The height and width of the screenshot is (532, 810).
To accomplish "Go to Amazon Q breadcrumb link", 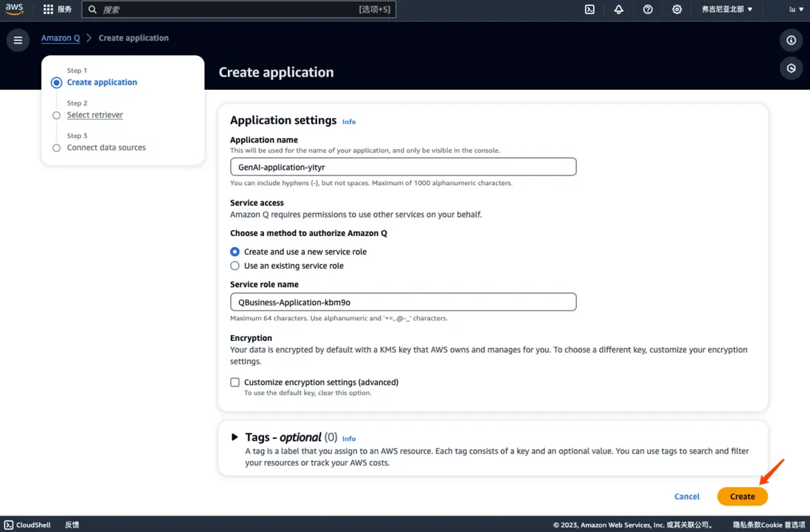I will tap(60, 38).
